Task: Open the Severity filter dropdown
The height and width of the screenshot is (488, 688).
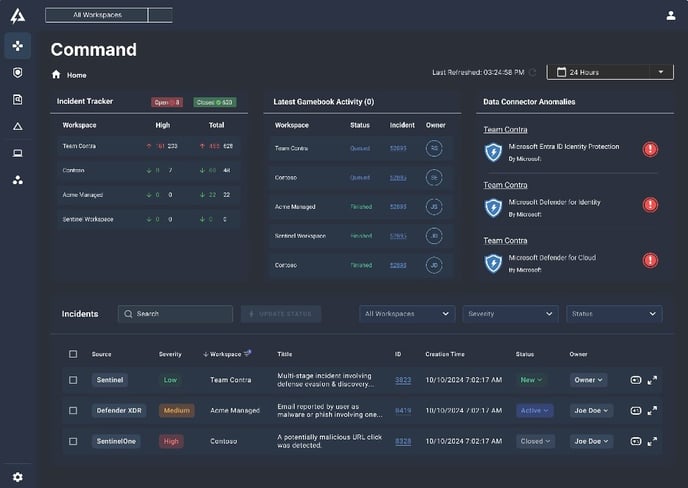Action: [x=510, y=314]
